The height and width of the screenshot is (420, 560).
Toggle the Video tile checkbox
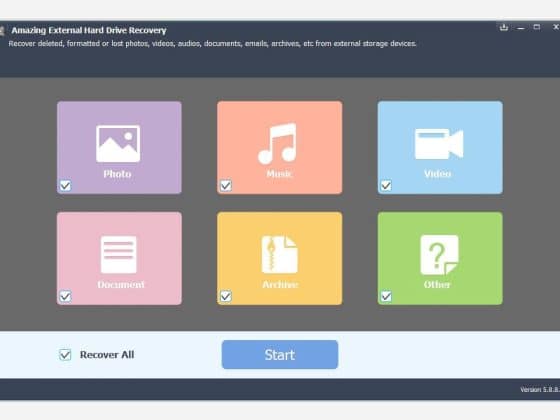tap(386, 185)
